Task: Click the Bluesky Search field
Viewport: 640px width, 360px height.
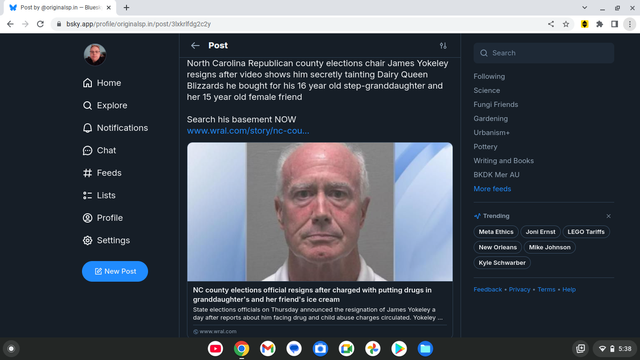Action: click(543, 53)
